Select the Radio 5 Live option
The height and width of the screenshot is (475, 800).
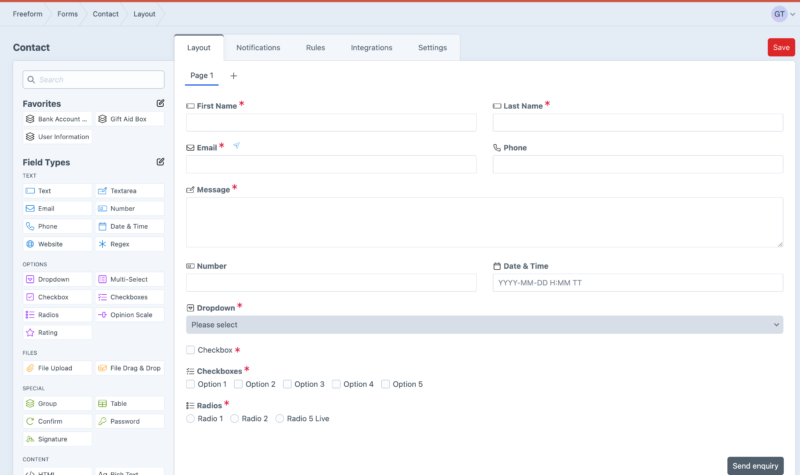click(280, 419)
